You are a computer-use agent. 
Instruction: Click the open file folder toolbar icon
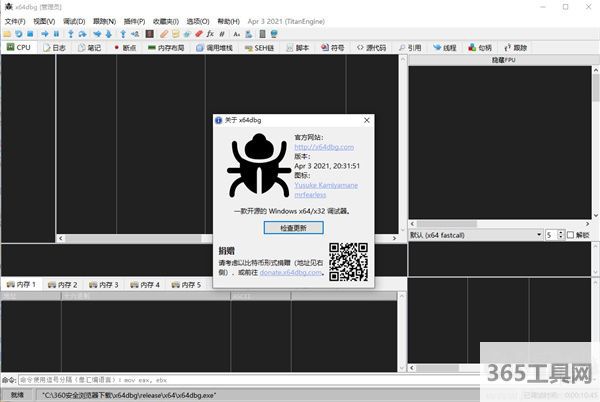click(x=7, y=33)
